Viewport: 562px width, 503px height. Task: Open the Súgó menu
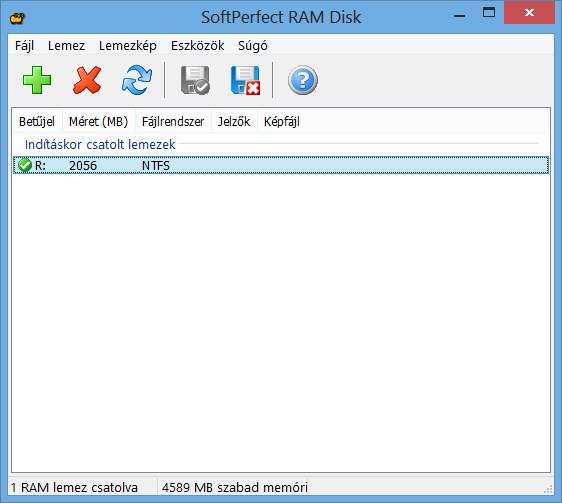pos(253,46)
